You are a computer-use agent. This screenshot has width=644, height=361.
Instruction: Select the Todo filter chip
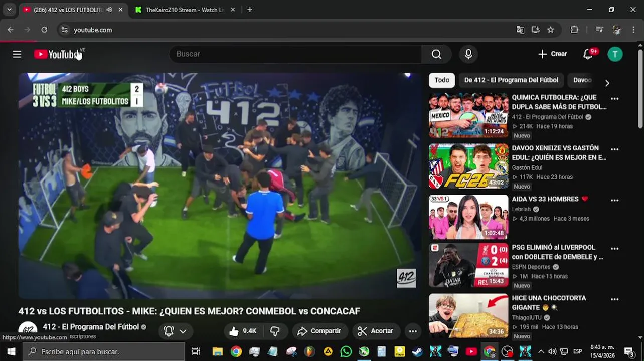tap(442, 80)
